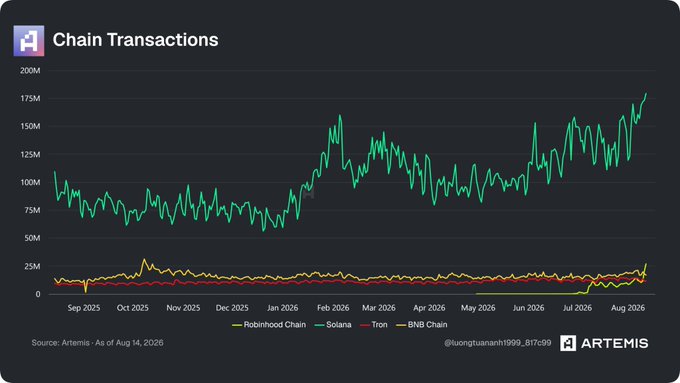Screen dimensions: 680x383
Task: Click the 0 y-axis label
Action: point(38,294)
